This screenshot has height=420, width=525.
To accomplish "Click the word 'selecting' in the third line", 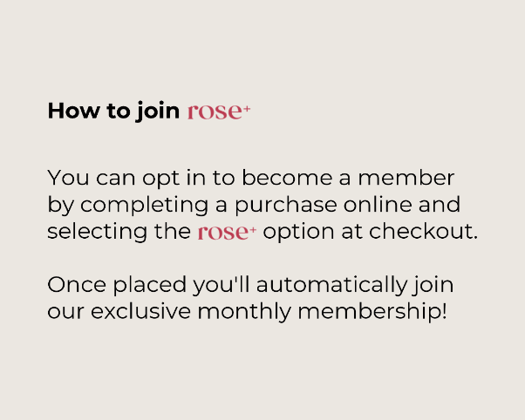I will (97, 232).
